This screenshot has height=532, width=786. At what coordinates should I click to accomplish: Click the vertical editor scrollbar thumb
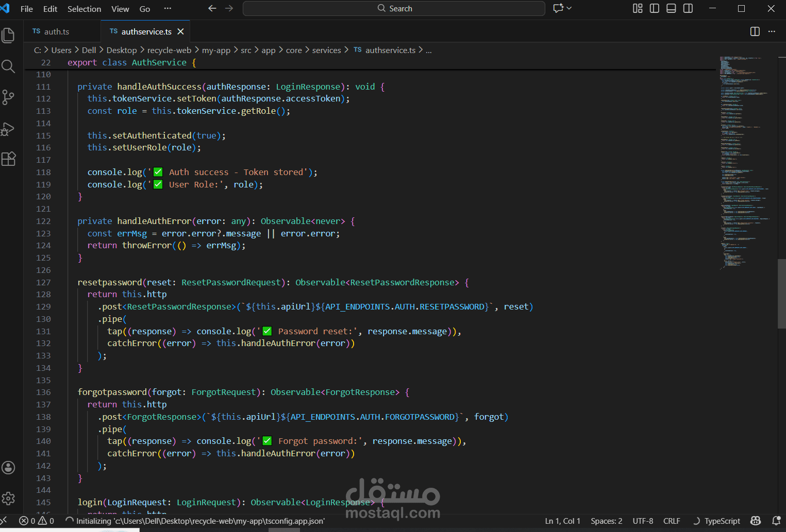[781, 294]
